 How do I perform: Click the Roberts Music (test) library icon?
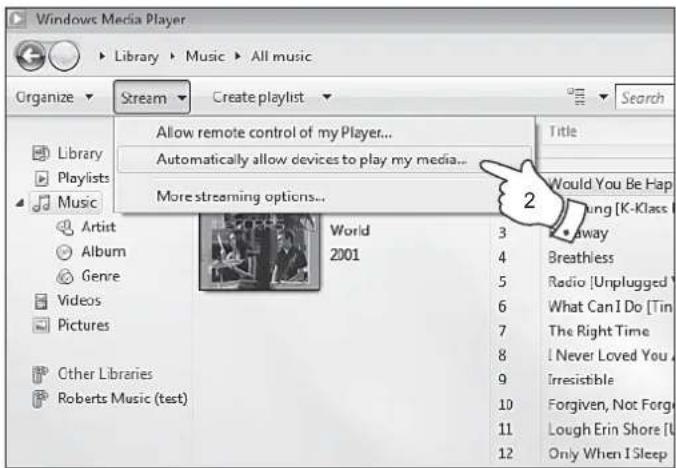pos(40,399)
